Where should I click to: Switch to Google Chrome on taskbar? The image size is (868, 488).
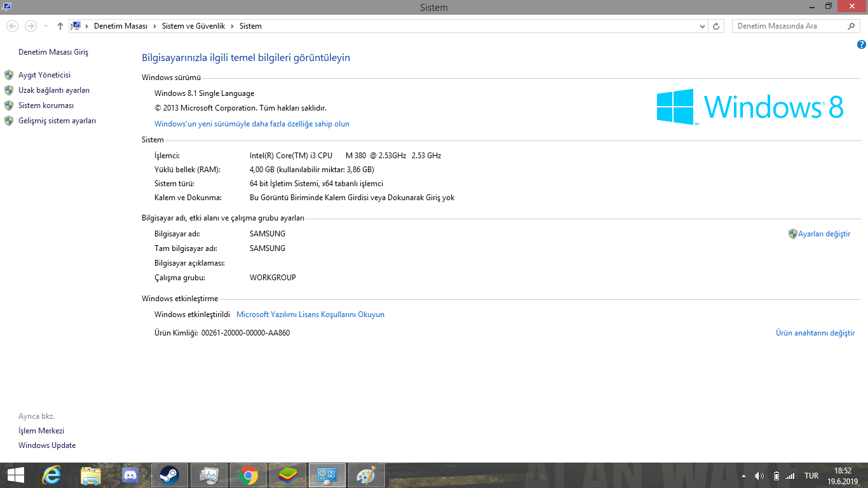click(248, 475)
